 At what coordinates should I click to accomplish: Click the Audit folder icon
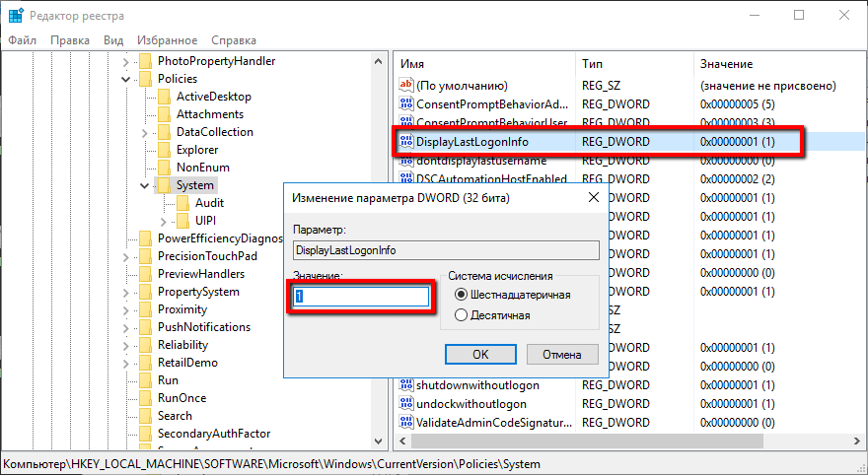(x=183, y=203)
